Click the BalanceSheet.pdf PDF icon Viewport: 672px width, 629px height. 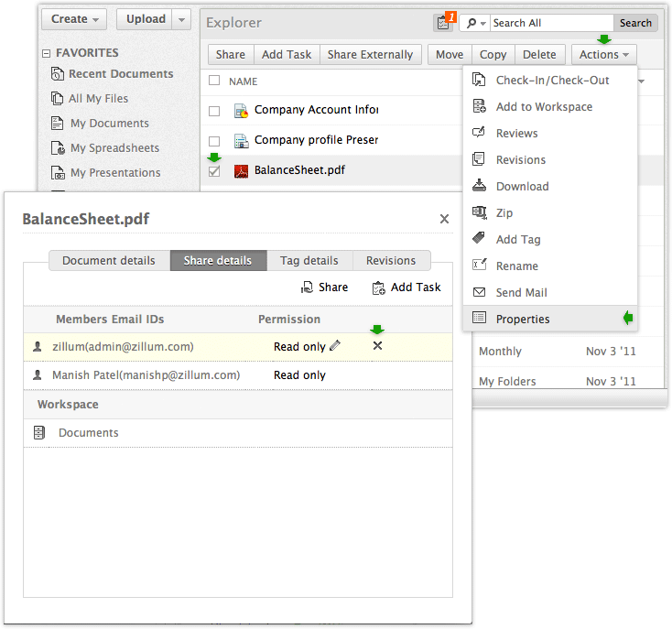pyautogui.click(x=242, y=170)
